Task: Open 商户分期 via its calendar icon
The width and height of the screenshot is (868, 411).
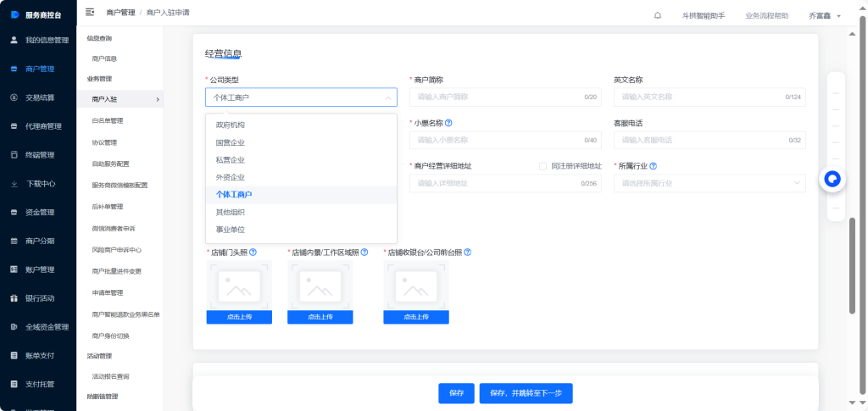Action: [x=14, y=242]
